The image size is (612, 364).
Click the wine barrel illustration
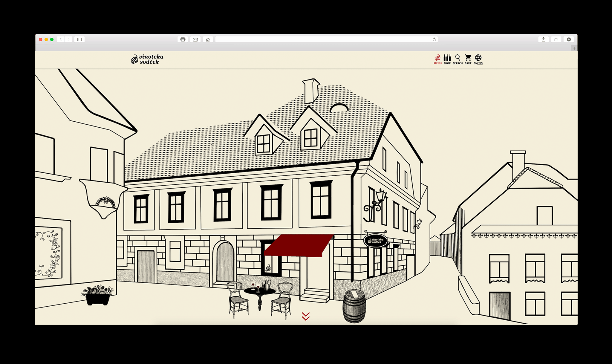[x=354, y=306]
